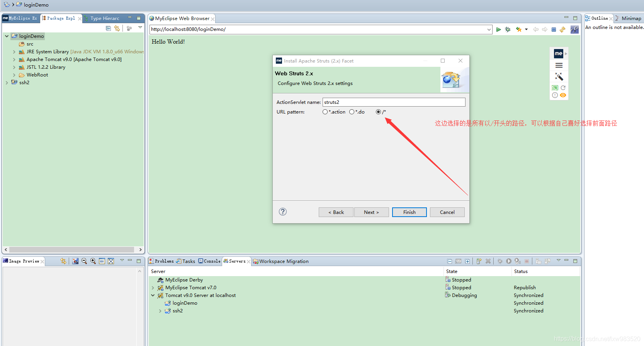644x346 pixels.
Task: Fit image to window in Image Preview
Action: (111, 261)
